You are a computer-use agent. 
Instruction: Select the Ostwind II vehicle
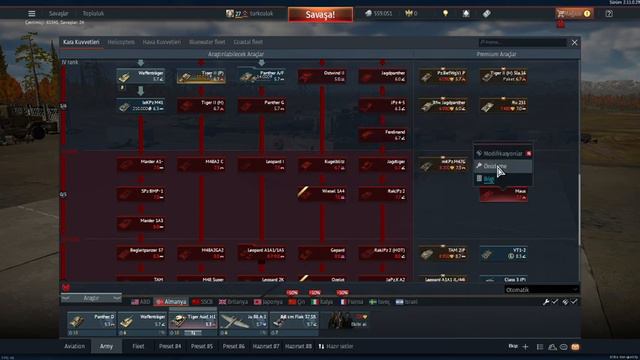pyautogui.click(x=322, y=76)
